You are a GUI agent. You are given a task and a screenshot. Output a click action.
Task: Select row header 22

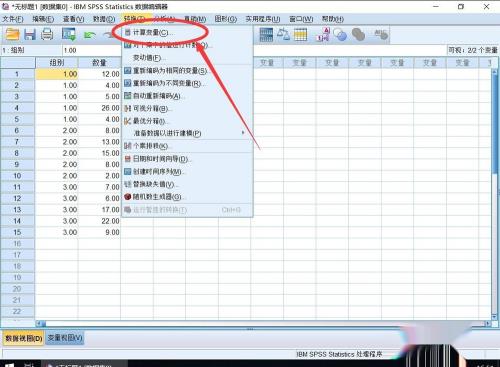pyautogui.click(x=17, y=311)
